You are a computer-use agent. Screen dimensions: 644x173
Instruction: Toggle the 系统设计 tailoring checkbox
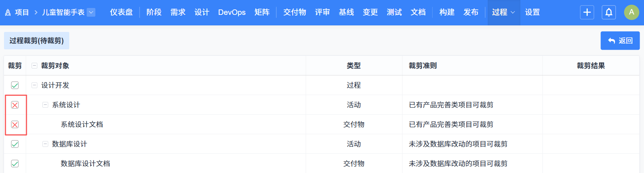point(15,105)
